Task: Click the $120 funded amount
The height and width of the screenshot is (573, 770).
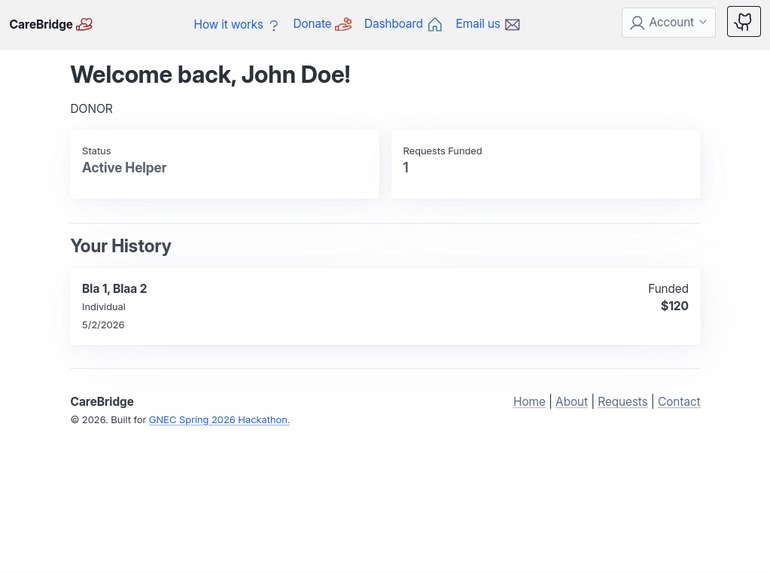Action: (x=674, y=306)
